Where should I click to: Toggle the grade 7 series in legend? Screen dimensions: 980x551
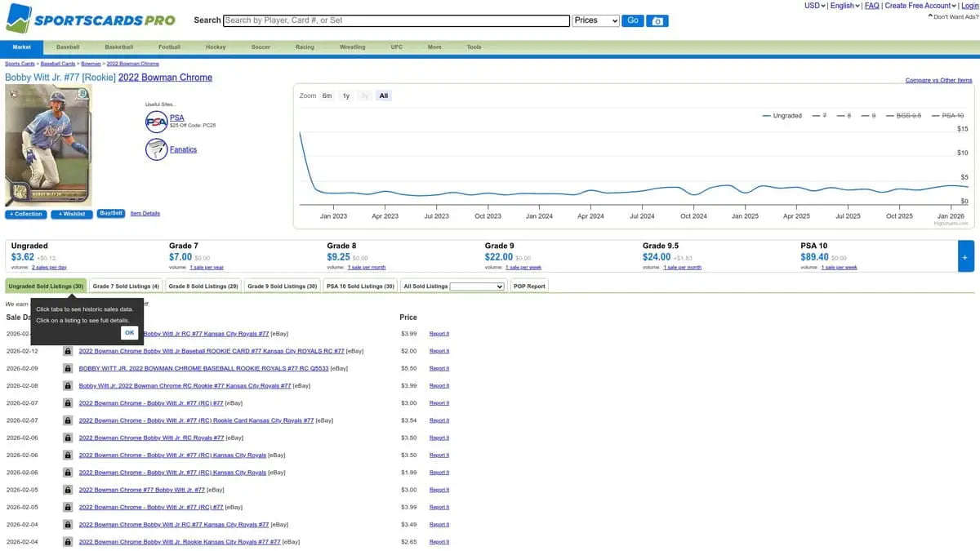click(x=820, y=116)
